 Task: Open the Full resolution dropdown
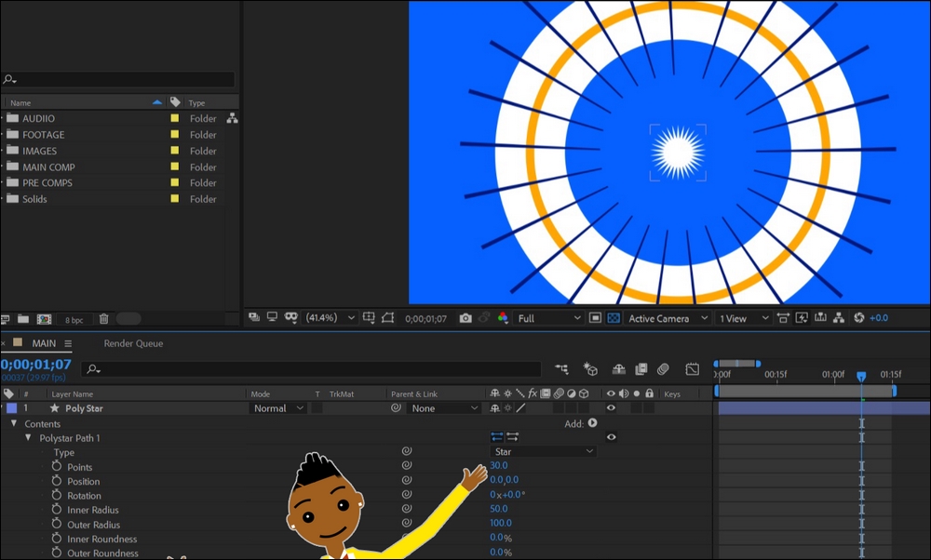click(x=548, y=318)
